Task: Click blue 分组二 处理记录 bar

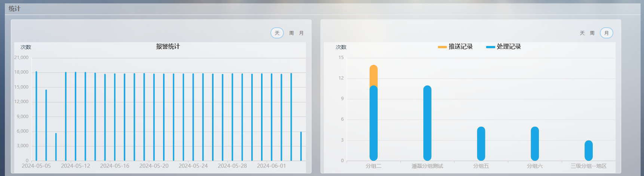Action: click(373, 123)
